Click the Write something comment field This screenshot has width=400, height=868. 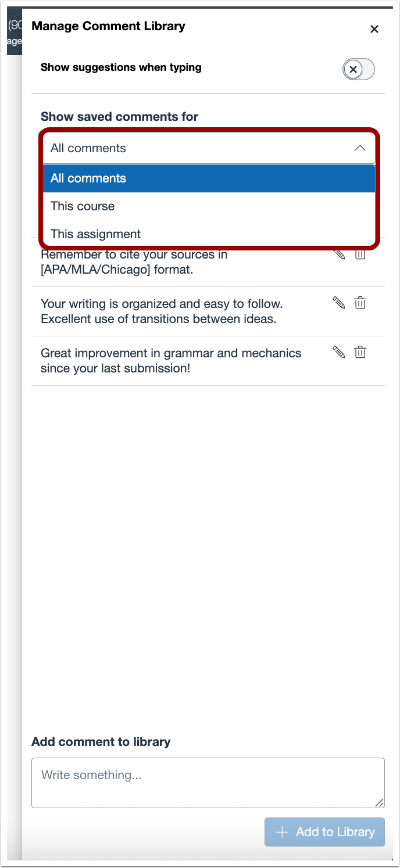(208, 783)
